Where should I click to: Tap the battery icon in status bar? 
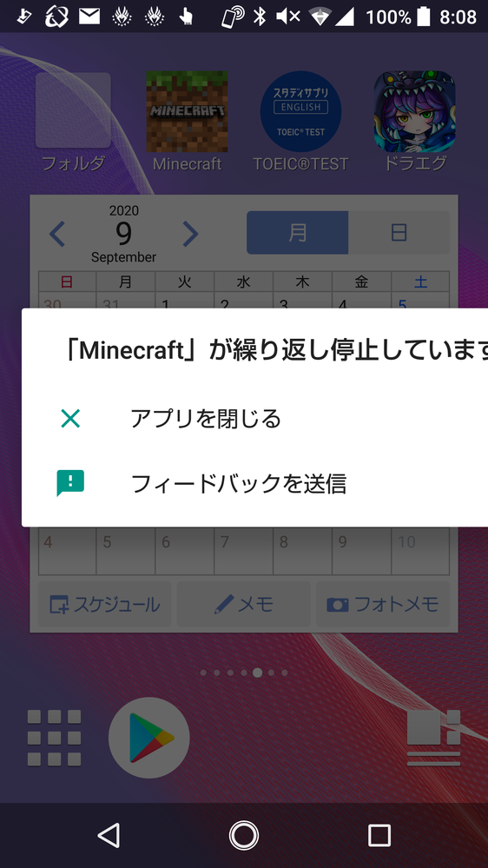coord(423,17)
